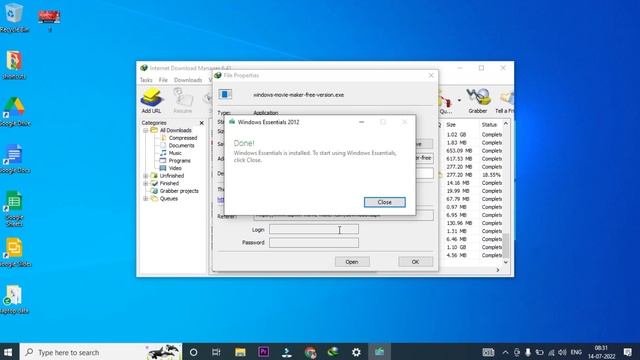Image resolution: width=640 pixels, height=360 pixels.
Task: Click the Resume toolbar icon in IDM
Action: [x=183, y=101]
